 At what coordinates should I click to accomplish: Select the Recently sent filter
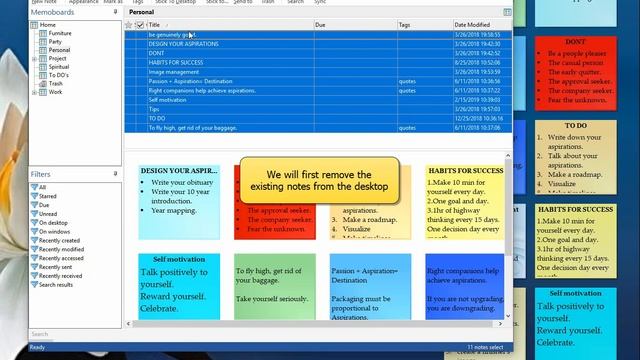55,267
